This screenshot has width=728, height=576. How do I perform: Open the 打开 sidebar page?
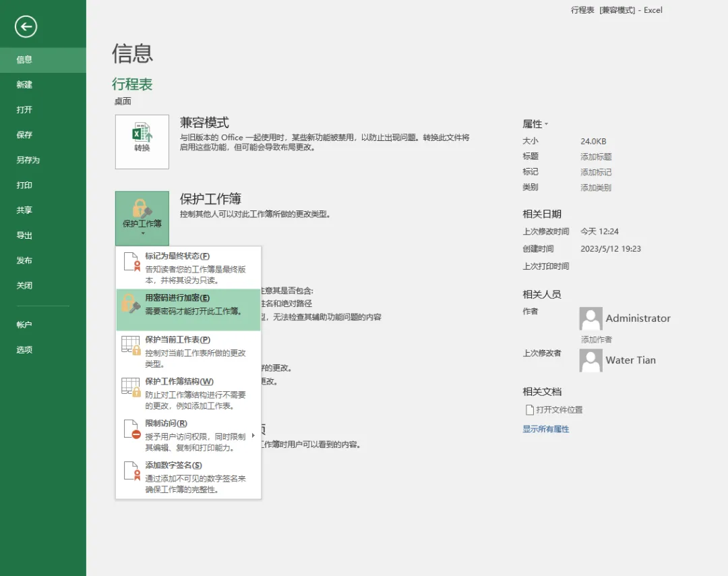coord(42,110)
